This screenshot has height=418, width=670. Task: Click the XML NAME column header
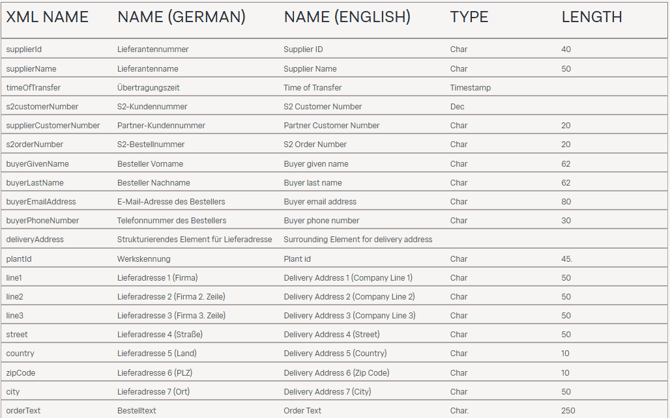pyautogui.click(x=47, y=17)
